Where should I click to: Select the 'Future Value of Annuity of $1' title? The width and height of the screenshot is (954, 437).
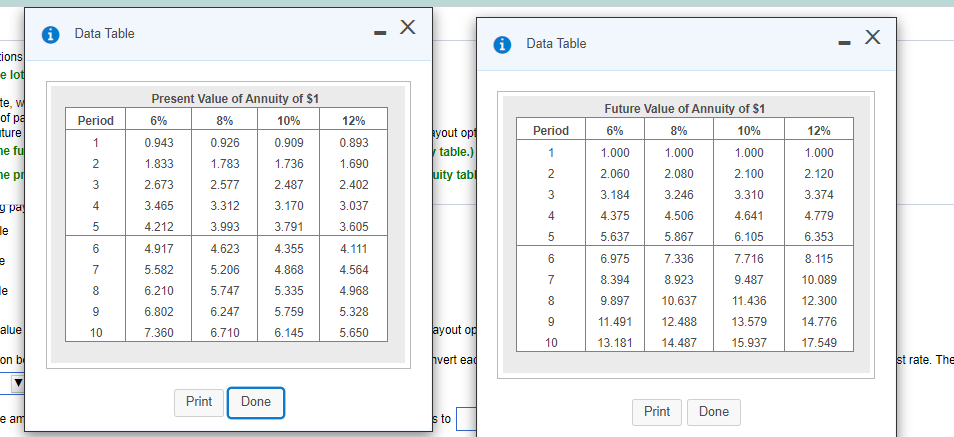(x=684, y=109)
